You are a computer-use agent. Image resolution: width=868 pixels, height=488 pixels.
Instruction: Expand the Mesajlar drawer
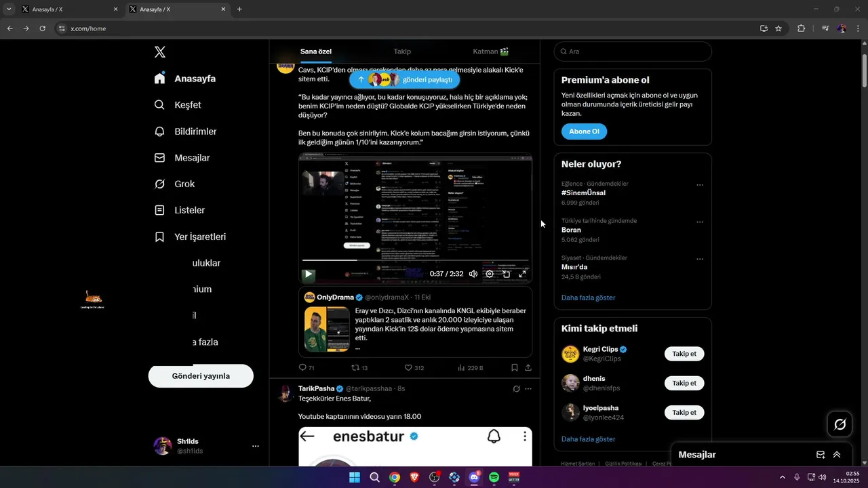coord(837,455)
